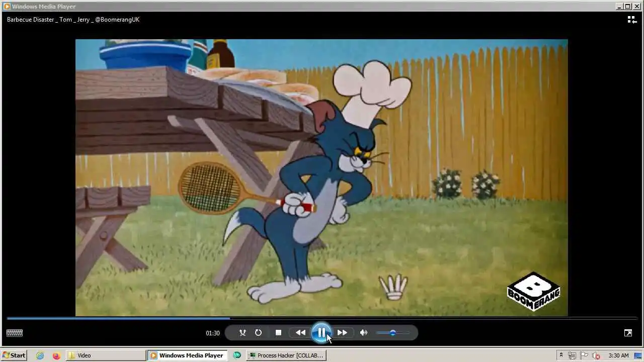The image size is (644, 362).
Task: Mute the player volume
Action: pyautogui.click(x=364, y=333)
